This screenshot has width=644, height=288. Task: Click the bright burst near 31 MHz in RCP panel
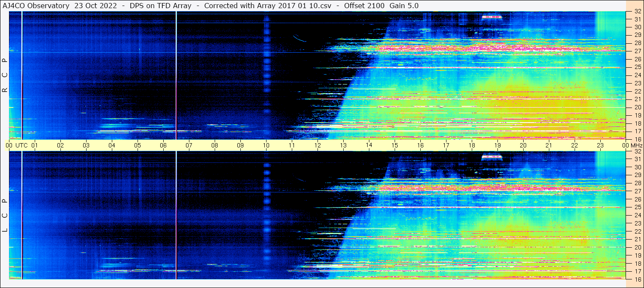491,17
